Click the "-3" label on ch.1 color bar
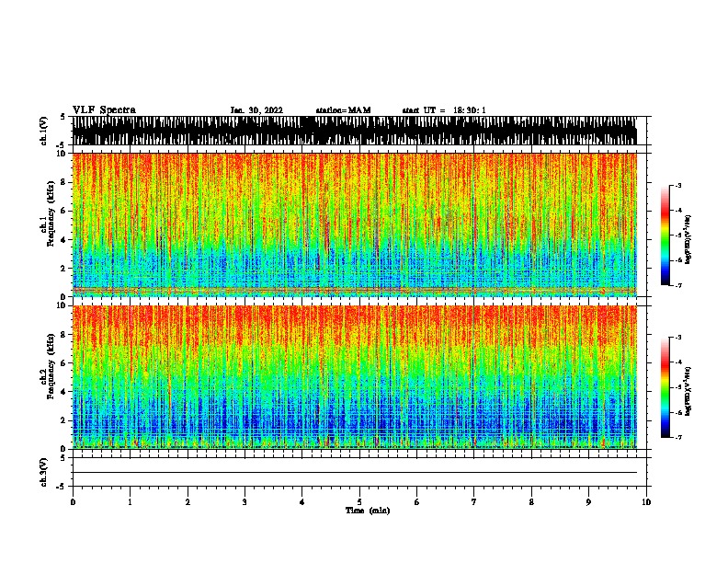 coord(678,185)
